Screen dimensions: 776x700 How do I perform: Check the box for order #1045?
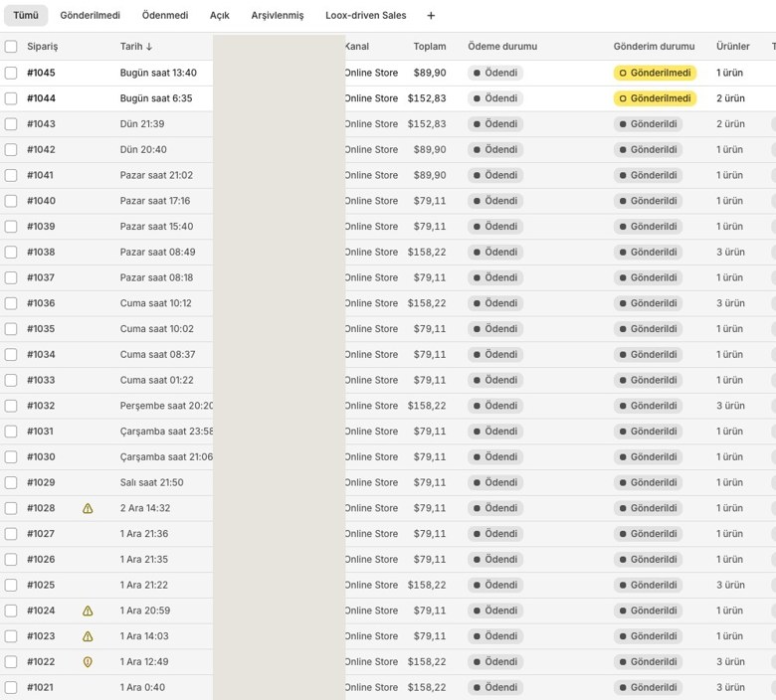(11, 73)
